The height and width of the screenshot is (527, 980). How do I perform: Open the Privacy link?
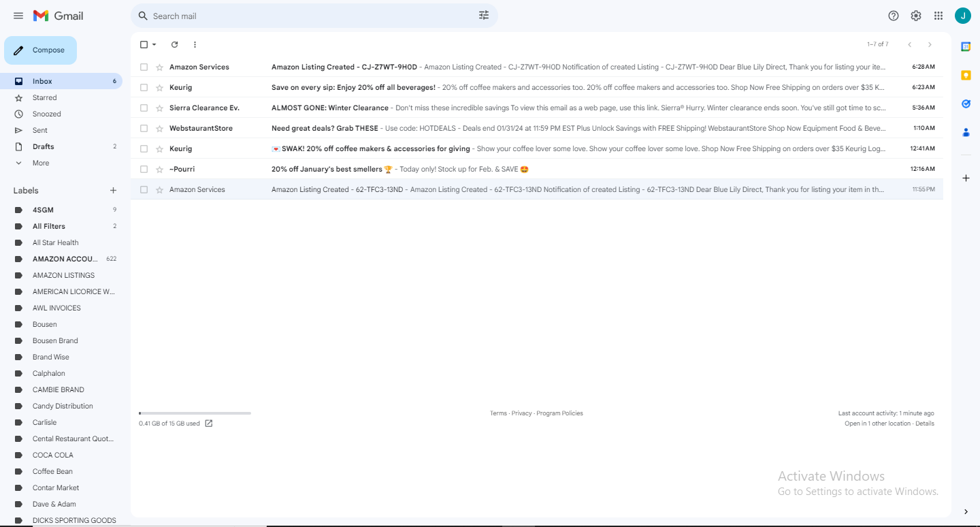pyautogui.click(x=522, y=413)
